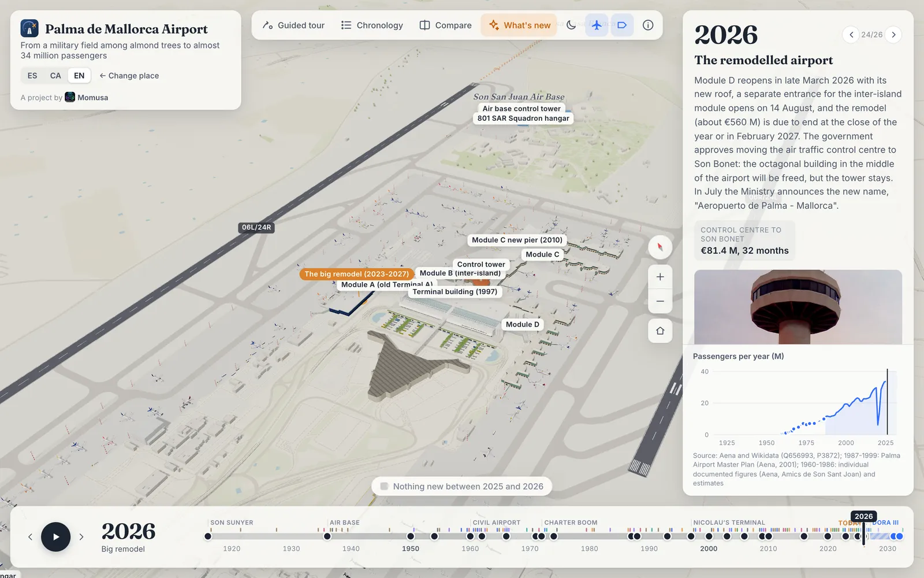Open the info circle icon

point(648,25)
